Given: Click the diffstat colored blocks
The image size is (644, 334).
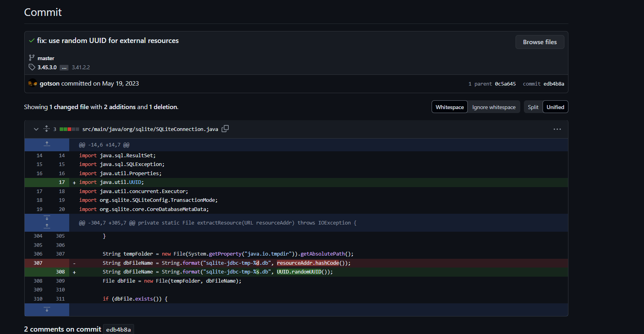Looking at the screenshot, I should [69, 129].
